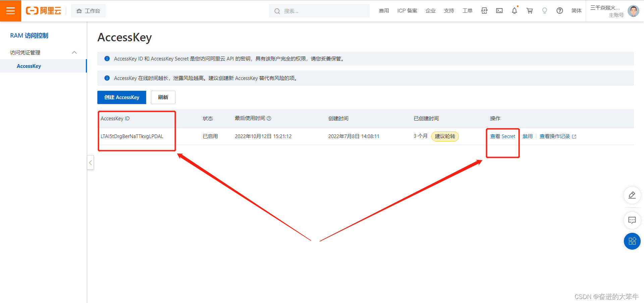Open the 企业 menu
The width and height of the screenshot is (644, 303).
coord(430,11)
